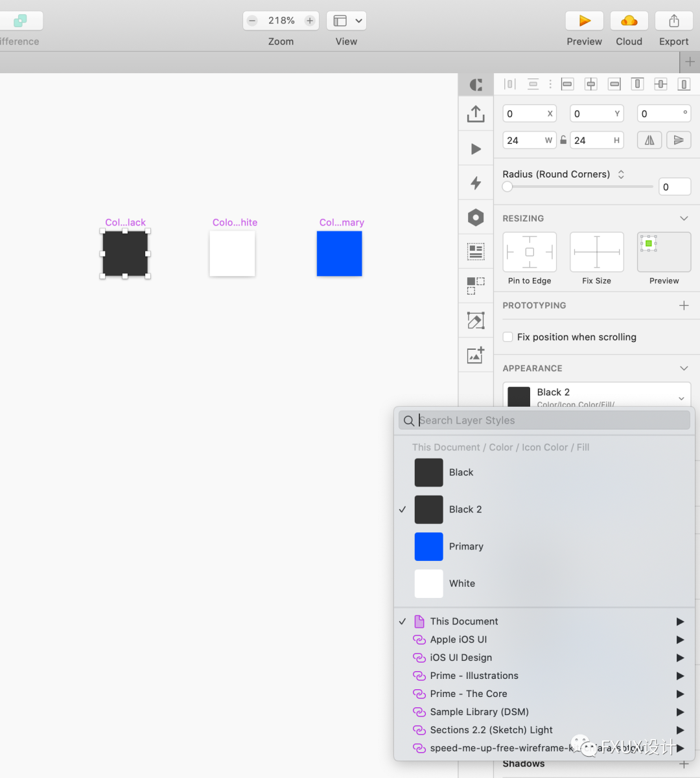
Task: Align layer to top edge
Action: pyautogui.click(x=638, y=84)
